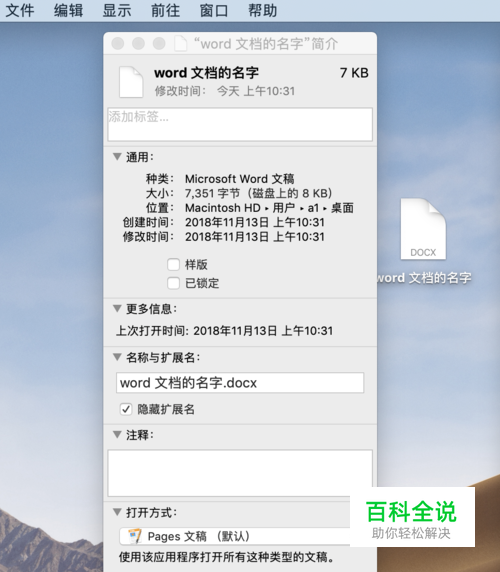Collapse the 打开方式 section triangle
The height and width of the screenshot is (572, 500).
(117, 512)
